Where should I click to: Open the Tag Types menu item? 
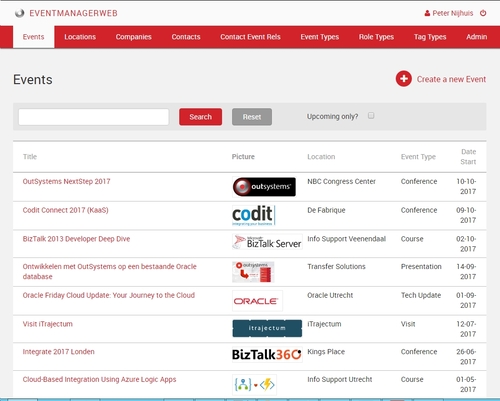[x=430, y=37]
